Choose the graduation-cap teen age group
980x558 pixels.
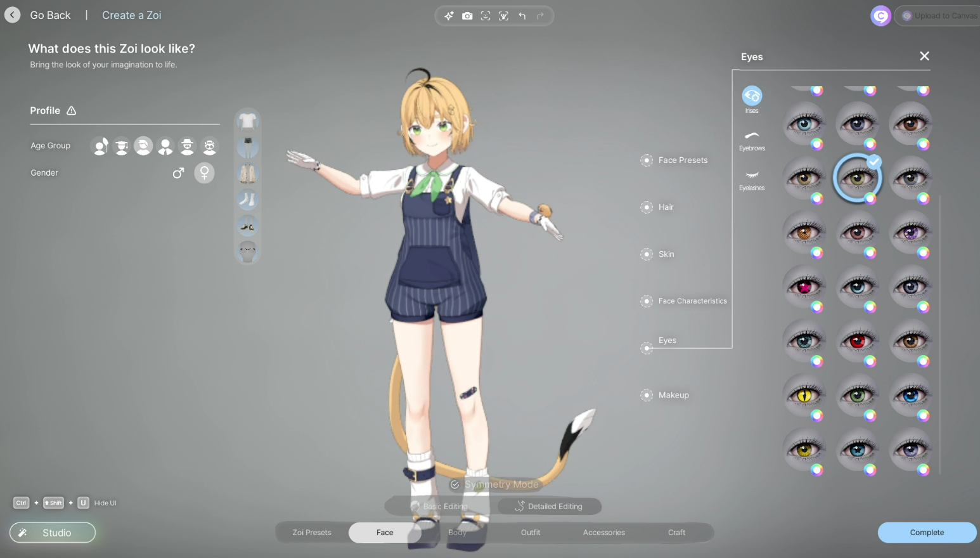click(122, 146)
